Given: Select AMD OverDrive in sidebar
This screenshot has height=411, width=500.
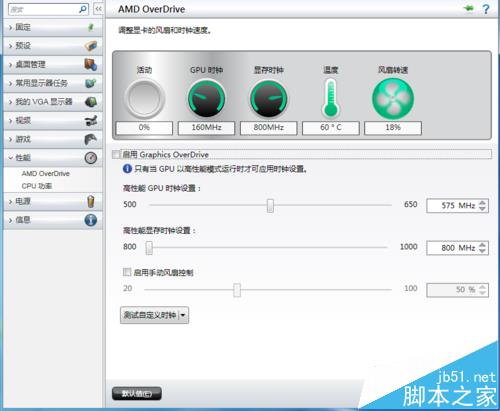Looking at the screenshot, I should (x=46, y=174).
